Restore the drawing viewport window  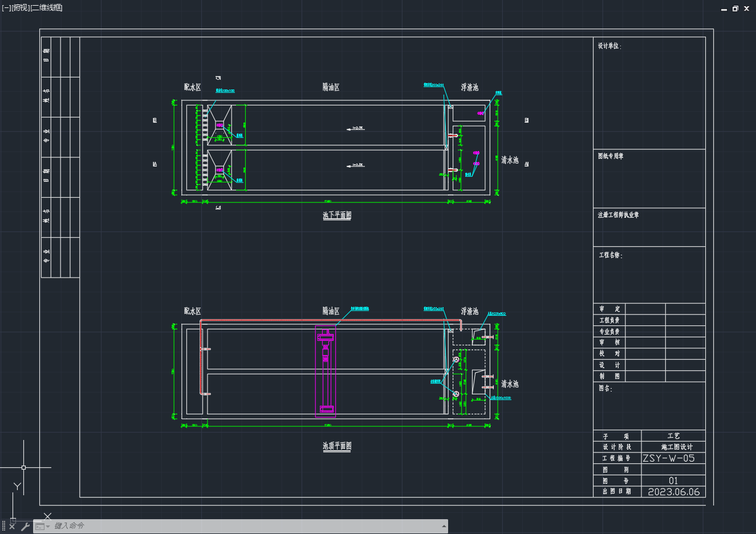735,9
